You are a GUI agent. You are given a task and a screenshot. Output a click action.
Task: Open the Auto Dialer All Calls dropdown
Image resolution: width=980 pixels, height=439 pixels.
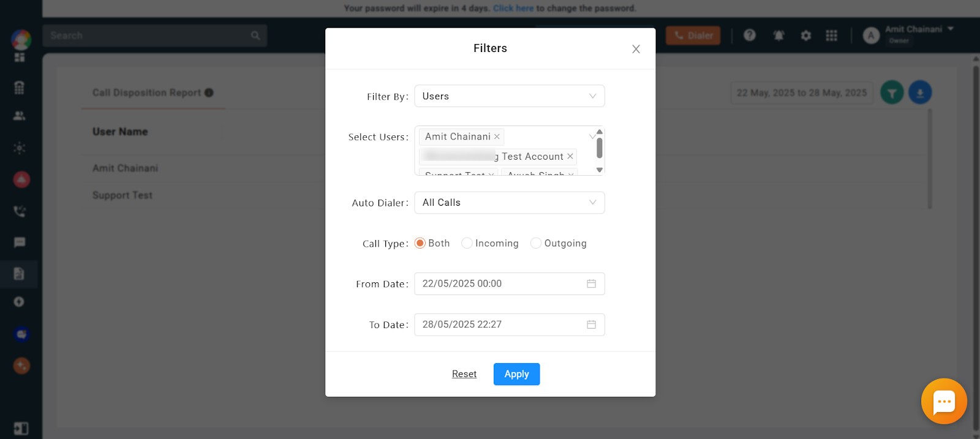509,203
